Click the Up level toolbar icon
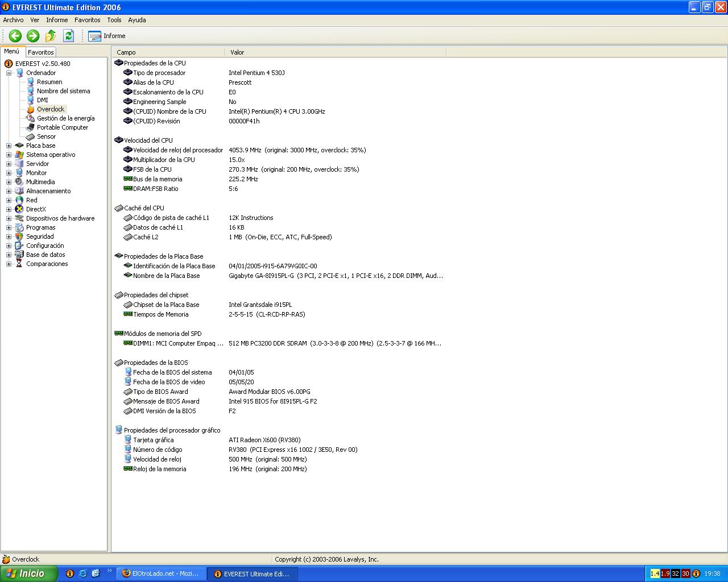Image resolution: width=728 pixels, height=582 pixels. click(x=51, y=36)
